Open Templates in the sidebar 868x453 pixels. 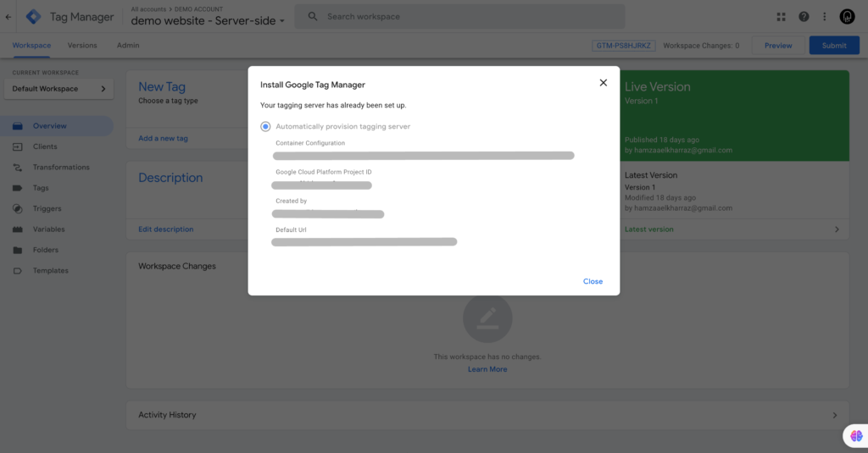click(50, 270)
